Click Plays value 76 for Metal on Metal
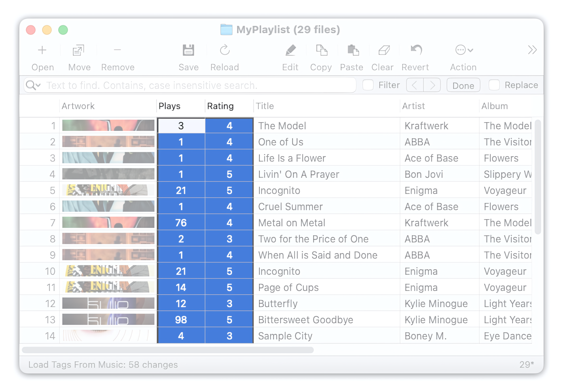 [x=181, y=223]
